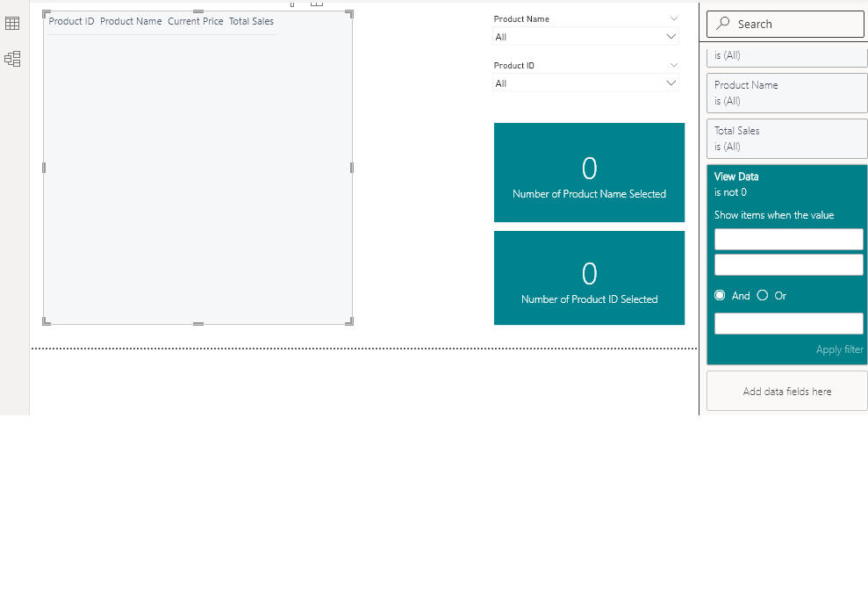Click the 'Show items when the value' label
This screenshot has width=868, height=612.
pos(774,215)
